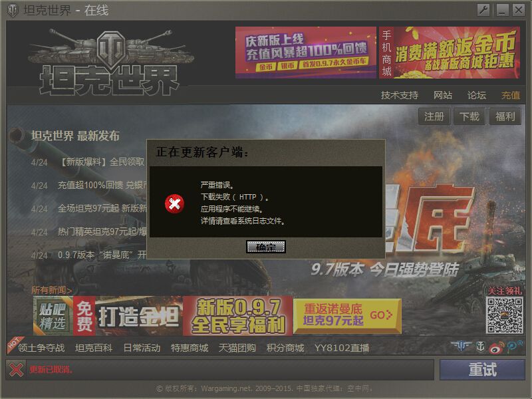The height and width of the screenshot is (399, 532).
Task: Click the 重试 retry button
Action: pyautogui.click(x=482, y=370)
